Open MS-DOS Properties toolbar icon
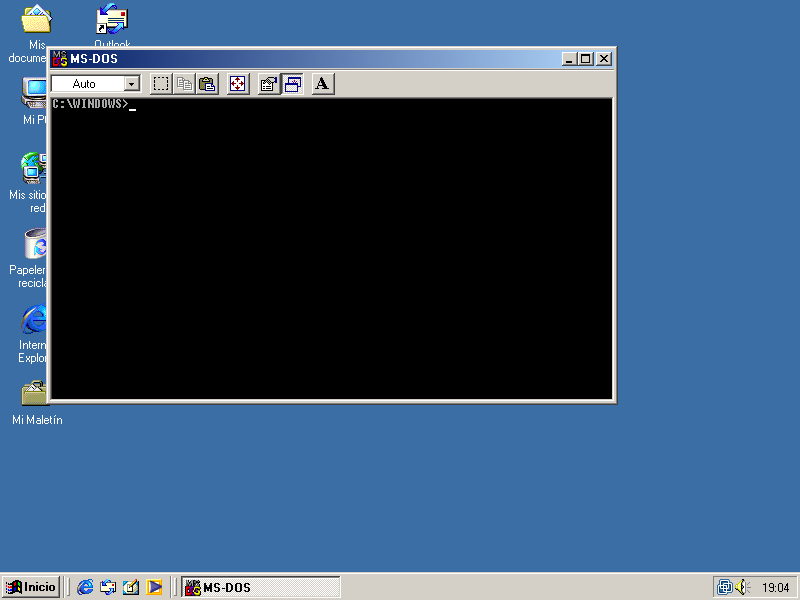The width and height of the screenshot is (800, 600). tap(268, 84)
